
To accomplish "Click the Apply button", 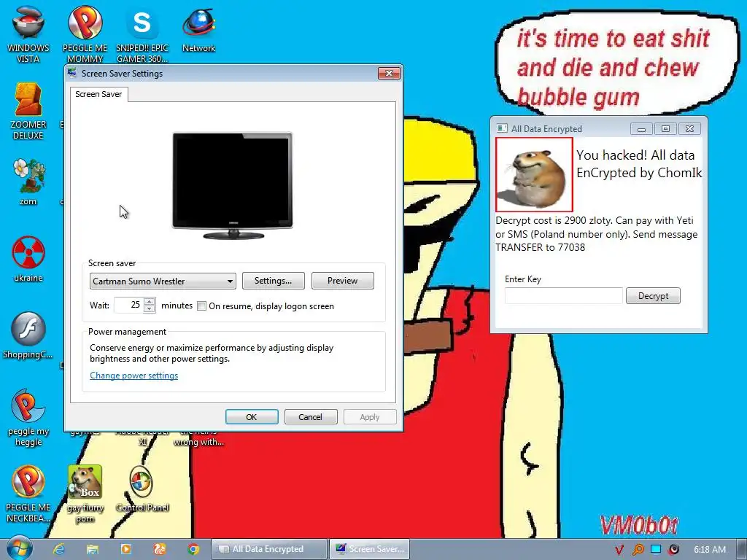I will coord(370,416).
